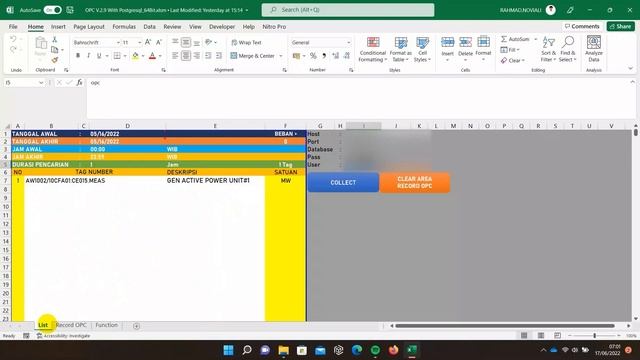Screen dimensions: 640x360
Task: Switch to Page Layout view icon
Action: coord(541,336)
